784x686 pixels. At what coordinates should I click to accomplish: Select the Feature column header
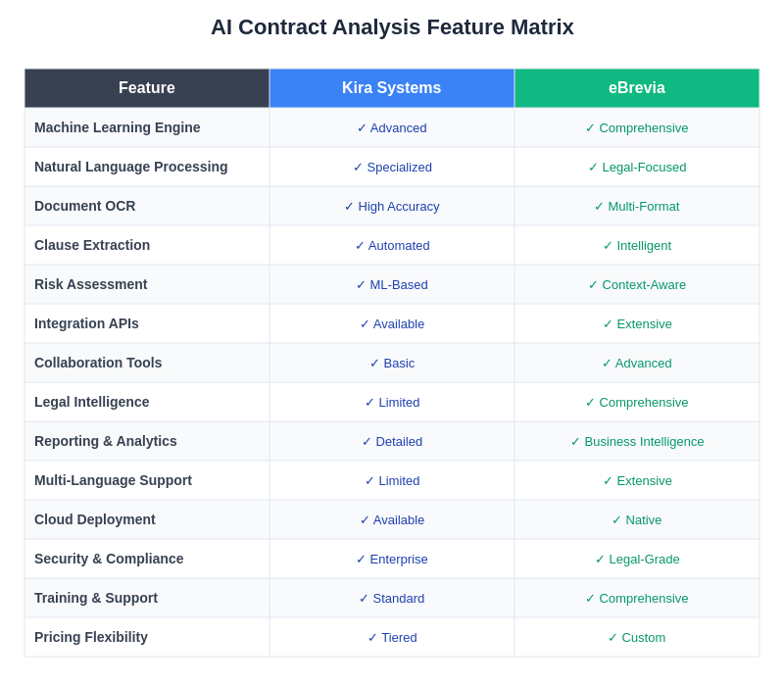147,88
